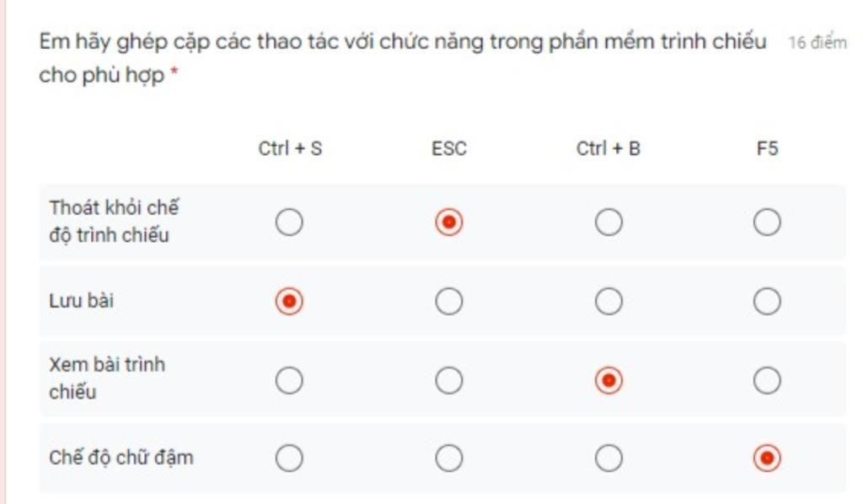Click the Lưu bài row label
Screen dimensions: 863x504
click(x=81, y=300)
